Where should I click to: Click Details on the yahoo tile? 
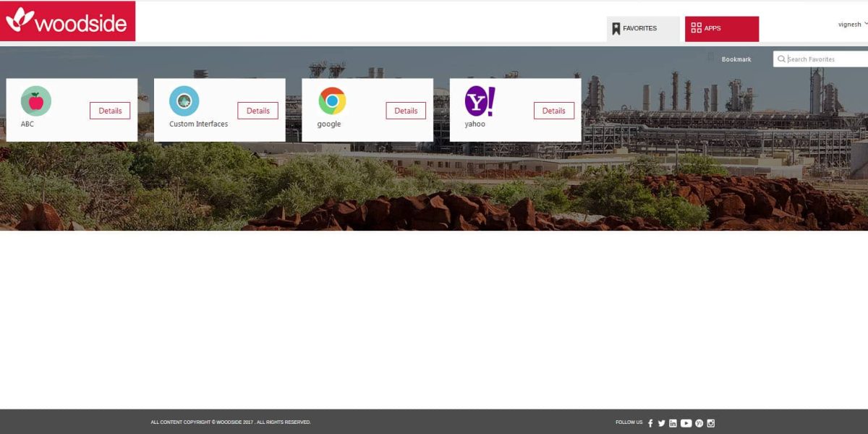[553, 111]
